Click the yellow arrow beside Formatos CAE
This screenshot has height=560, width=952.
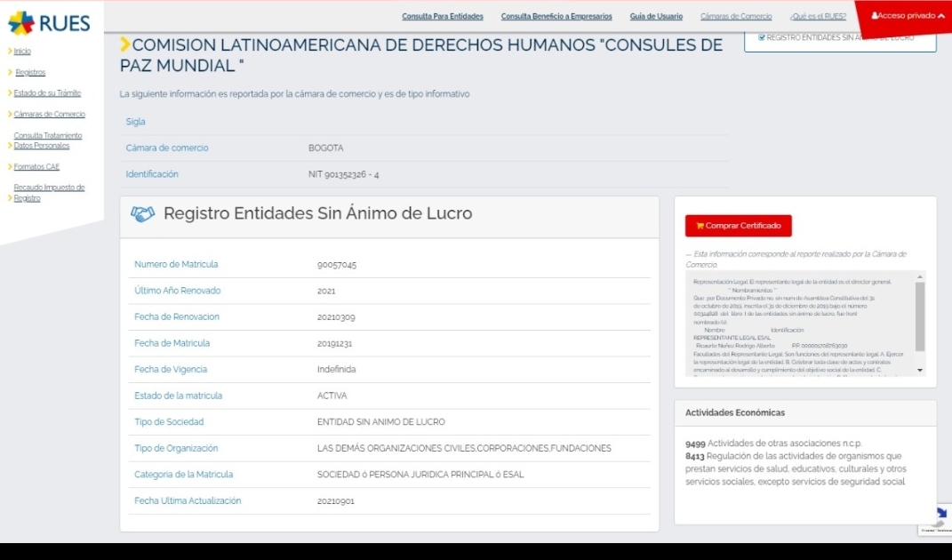click(10, 166)
